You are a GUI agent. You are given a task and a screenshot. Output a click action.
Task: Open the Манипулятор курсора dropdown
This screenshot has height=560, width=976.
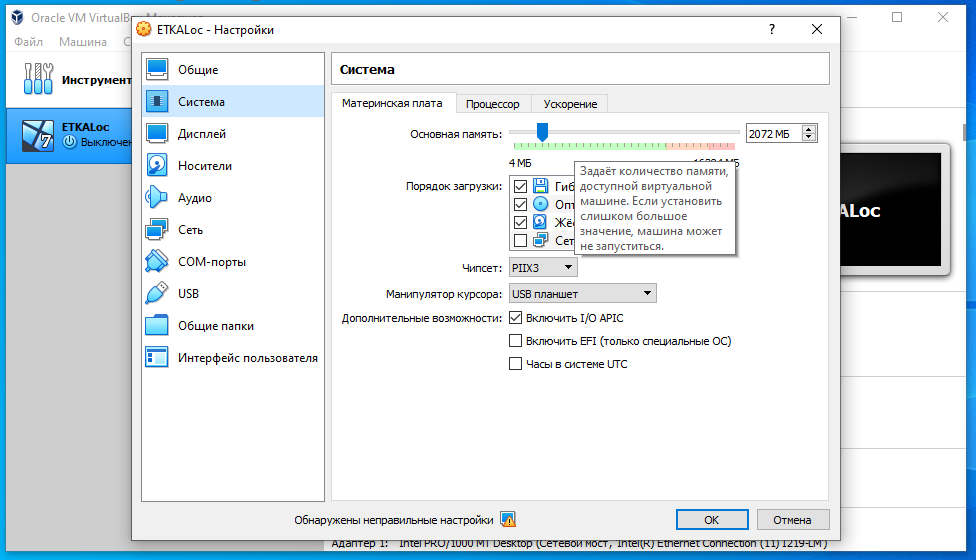tap(583, 294)
